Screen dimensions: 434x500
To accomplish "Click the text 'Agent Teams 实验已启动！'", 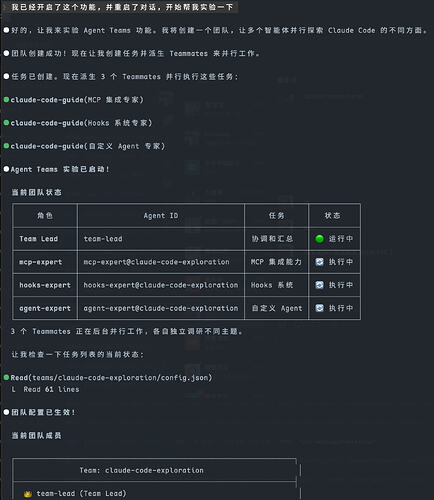I will click(60, 169).
